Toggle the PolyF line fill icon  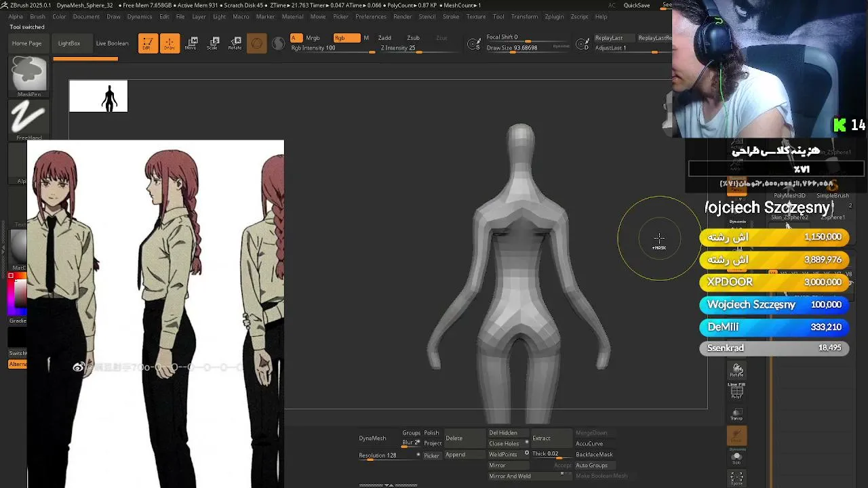point(737,390)
